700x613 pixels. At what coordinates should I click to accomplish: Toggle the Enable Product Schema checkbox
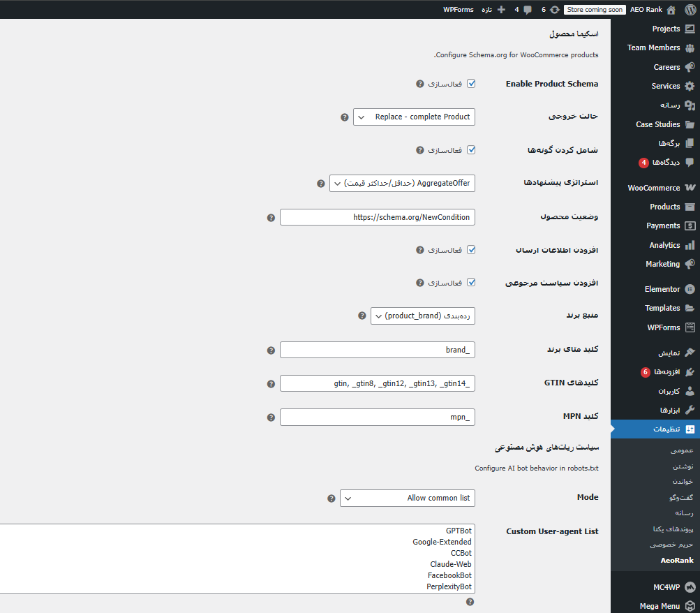(x=471, y=84)
